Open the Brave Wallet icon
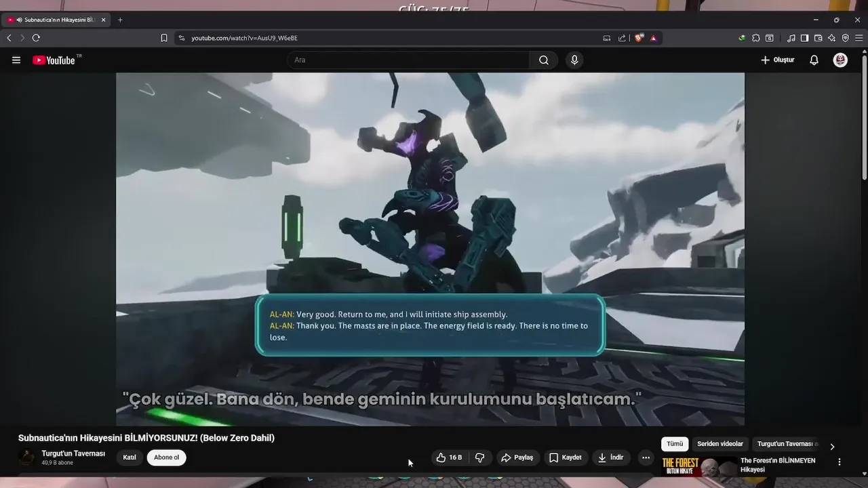 818,38
